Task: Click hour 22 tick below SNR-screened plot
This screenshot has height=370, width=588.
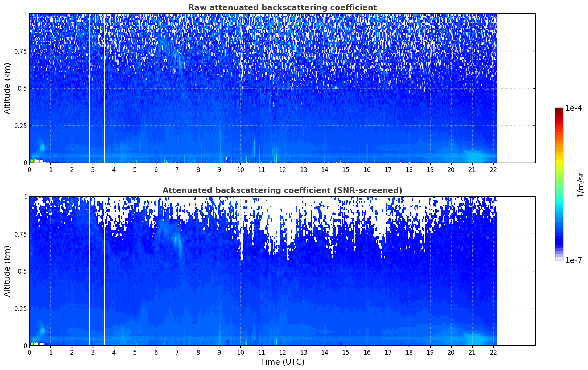Action: (493, 352)
